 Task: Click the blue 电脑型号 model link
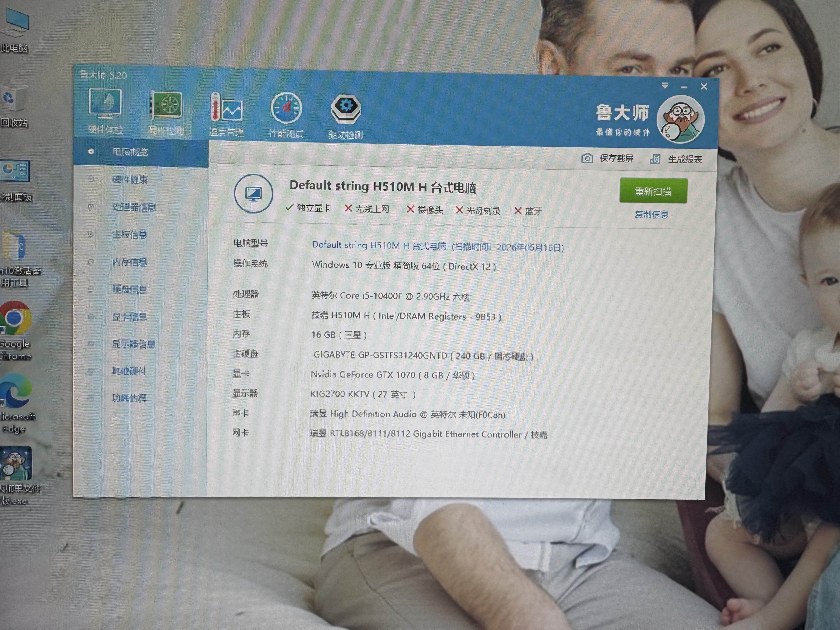[x=438, y=246]
